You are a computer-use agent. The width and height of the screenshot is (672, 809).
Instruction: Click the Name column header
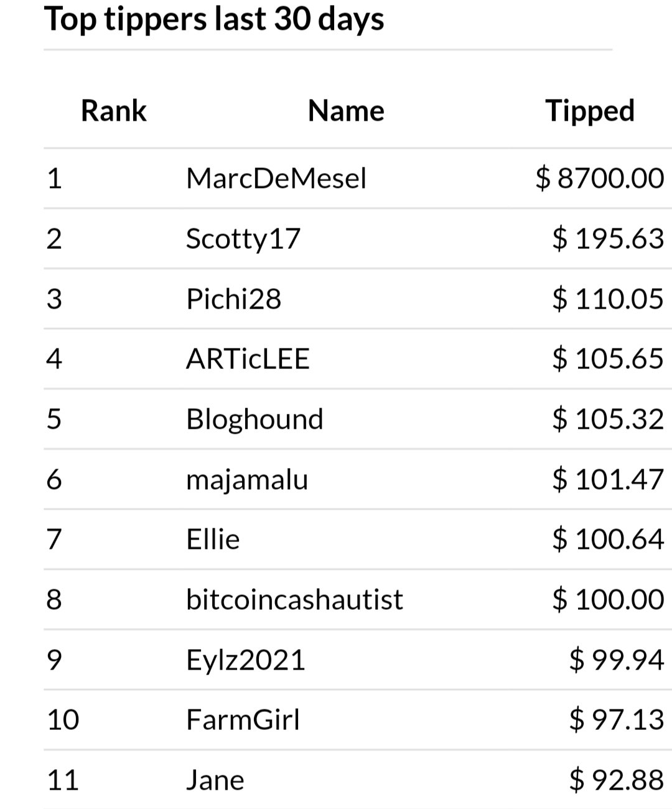click(x=346, y=111)
